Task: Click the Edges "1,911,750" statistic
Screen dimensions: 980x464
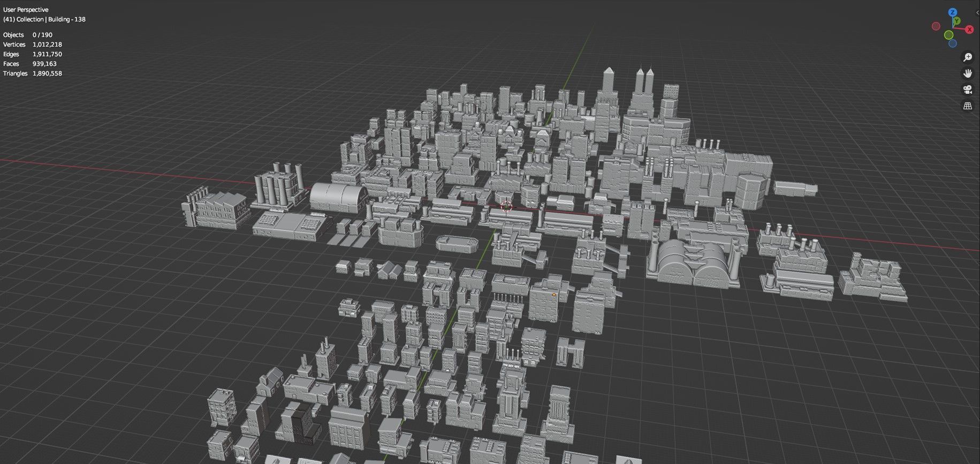Action: (47, 54)
